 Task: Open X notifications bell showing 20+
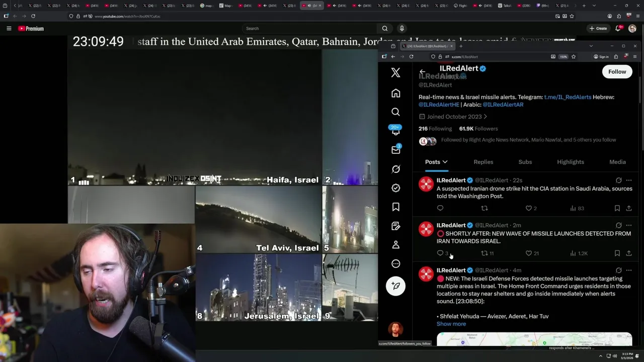pos(396,130)
